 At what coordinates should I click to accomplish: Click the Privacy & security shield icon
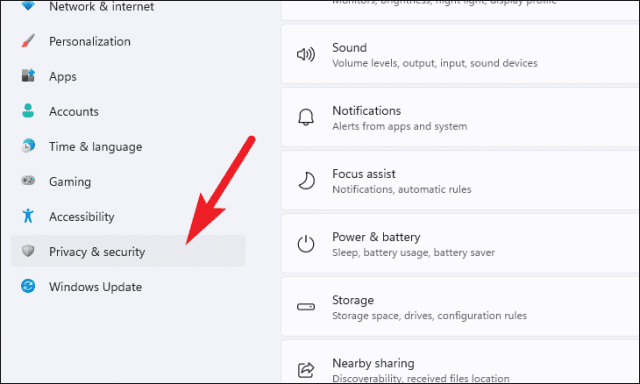28,251
